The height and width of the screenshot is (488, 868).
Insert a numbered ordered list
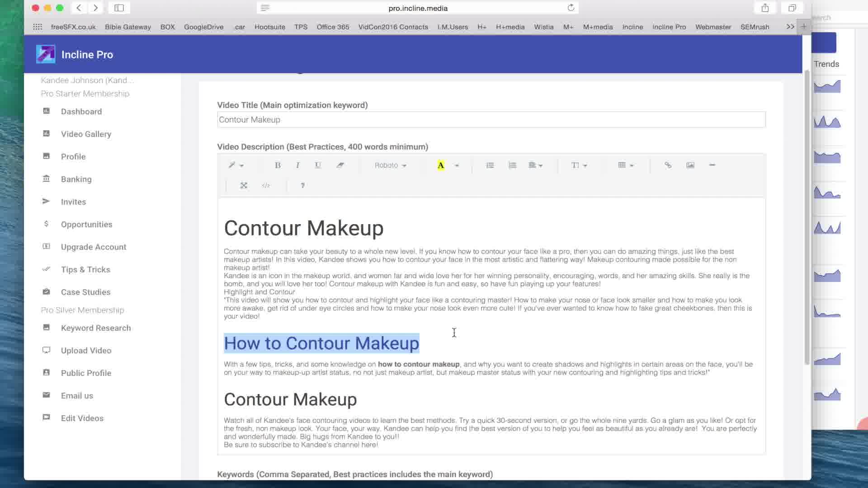(x=512, y=165)
